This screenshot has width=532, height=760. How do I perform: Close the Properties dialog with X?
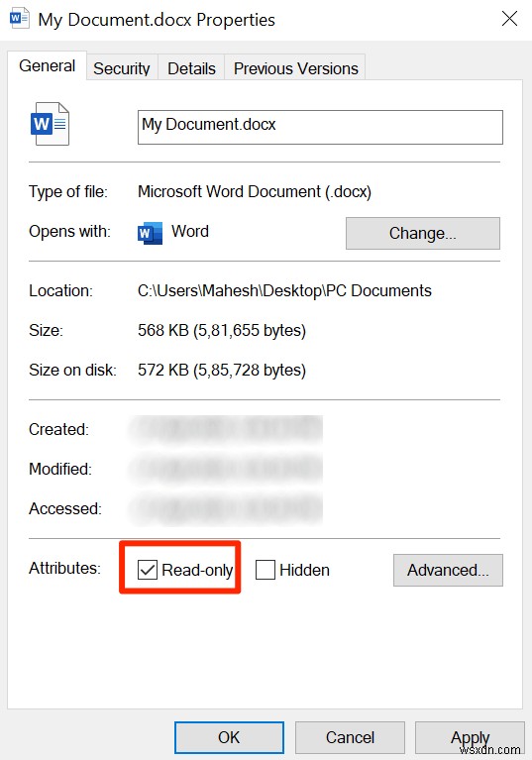[509, 19]
